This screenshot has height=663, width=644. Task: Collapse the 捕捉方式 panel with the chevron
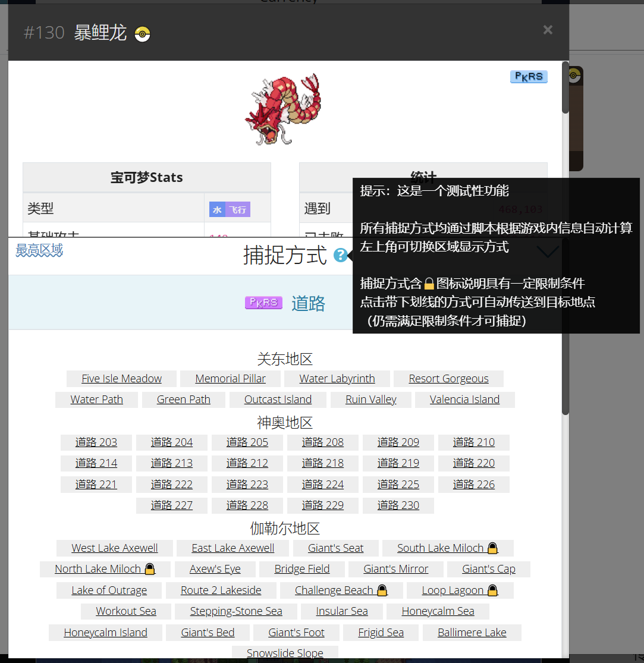[547, 252]
